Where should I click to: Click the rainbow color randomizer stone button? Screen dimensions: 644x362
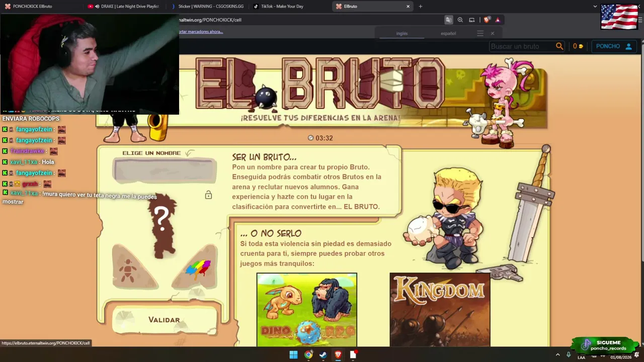click(195, 266)
